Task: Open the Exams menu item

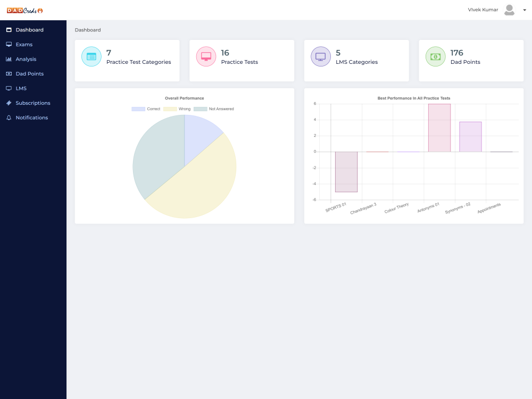Action: 24,45
